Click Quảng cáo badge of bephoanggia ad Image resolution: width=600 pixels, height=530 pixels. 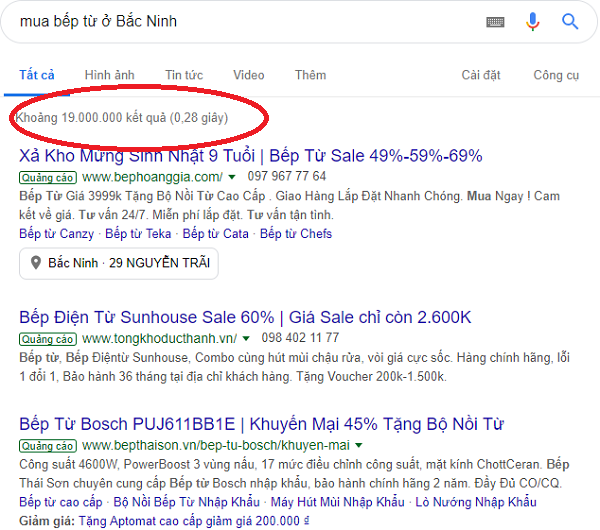(48, 178)
